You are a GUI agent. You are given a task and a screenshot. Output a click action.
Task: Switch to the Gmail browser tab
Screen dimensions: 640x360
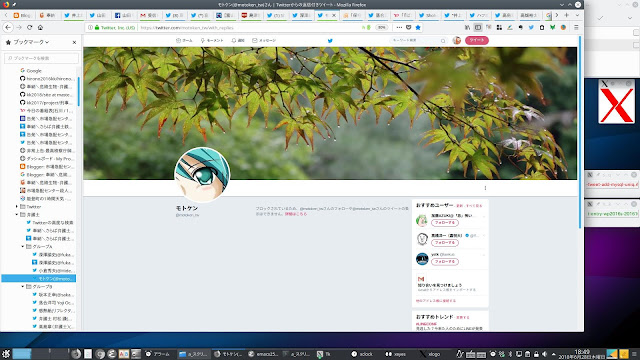coord(149,15)
